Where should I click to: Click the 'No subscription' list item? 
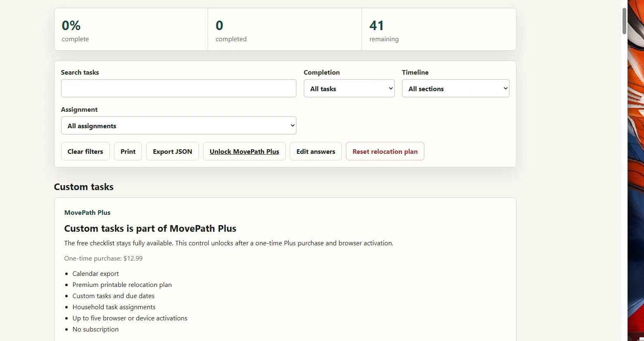[96, 329]
